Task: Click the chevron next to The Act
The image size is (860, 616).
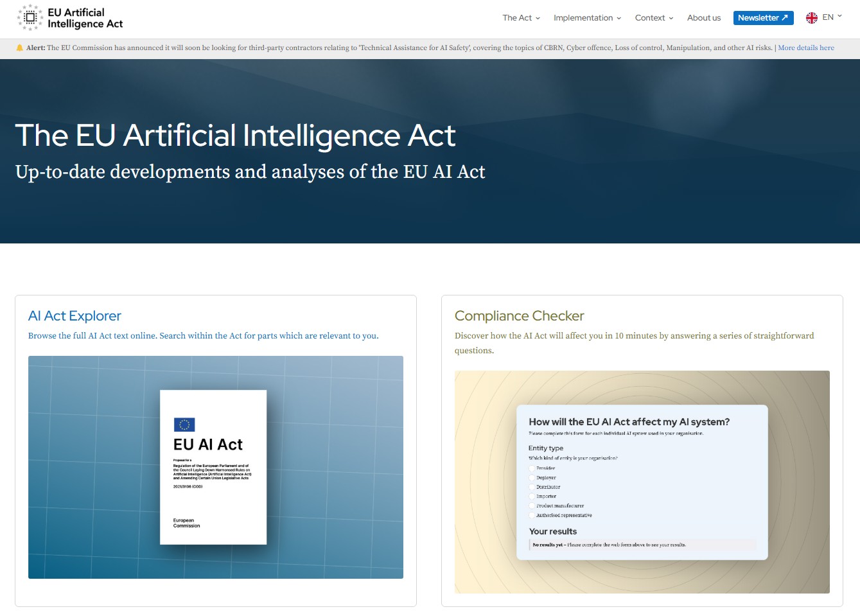Action: tap(538, 18)
